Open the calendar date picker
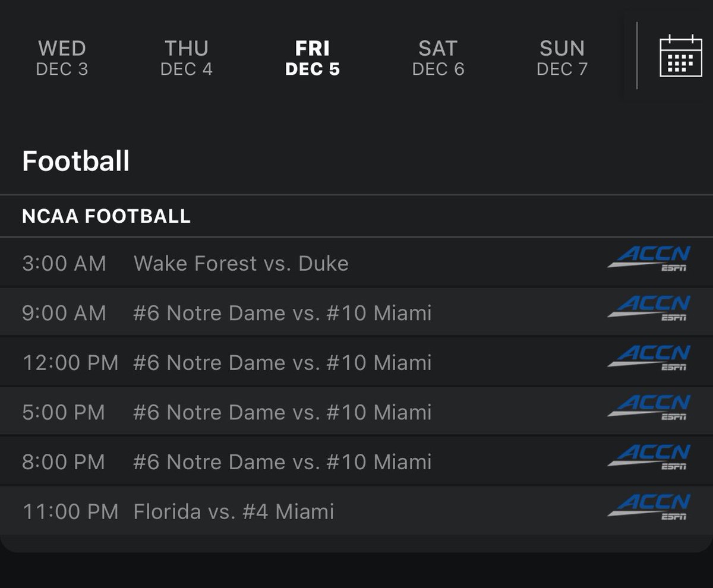 click(x=677, y=56)
